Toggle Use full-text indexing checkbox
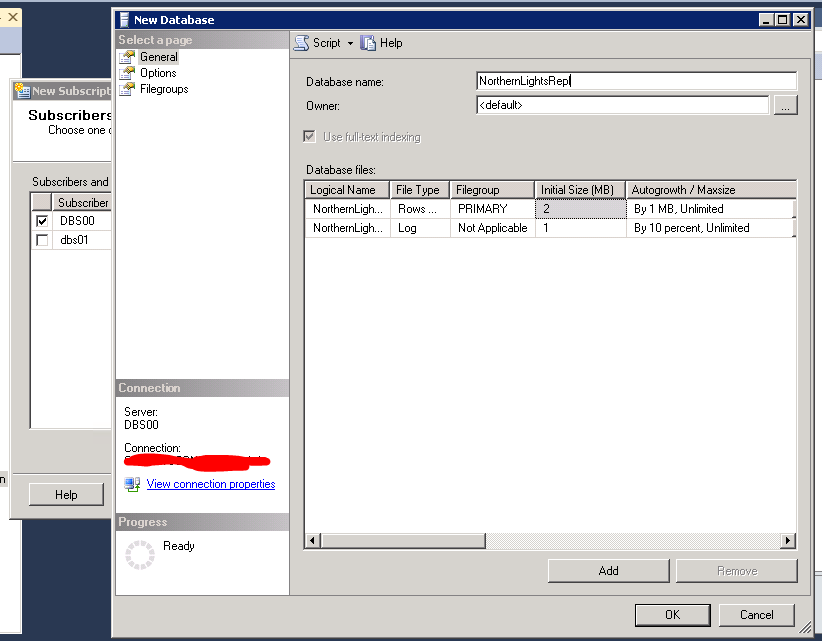 (x=309, y=137)
